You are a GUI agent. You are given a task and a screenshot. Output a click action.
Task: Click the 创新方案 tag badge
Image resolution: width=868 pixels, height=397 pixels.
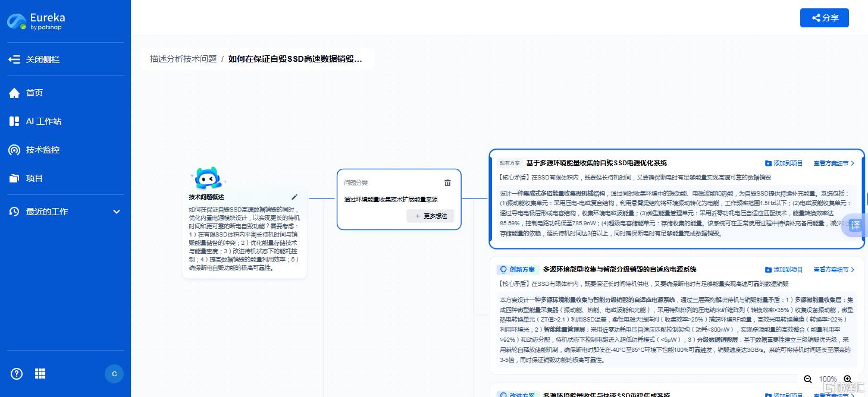point(517,269)
